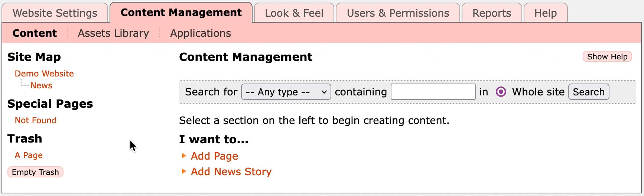Open A Page in the Trash
This screenshot has width=644, height=196.
(x=29, y=155)
